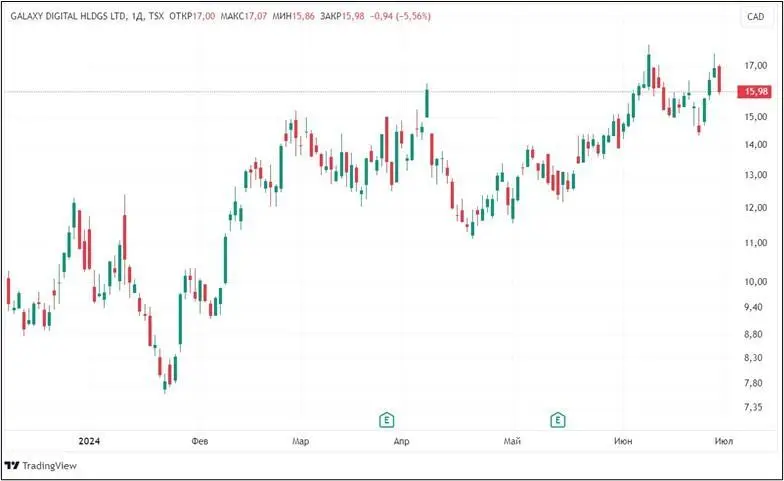Viewport: 784px width, 481px height.
Task: Click the 2024 label on time axis
Action: pos(89,441)
